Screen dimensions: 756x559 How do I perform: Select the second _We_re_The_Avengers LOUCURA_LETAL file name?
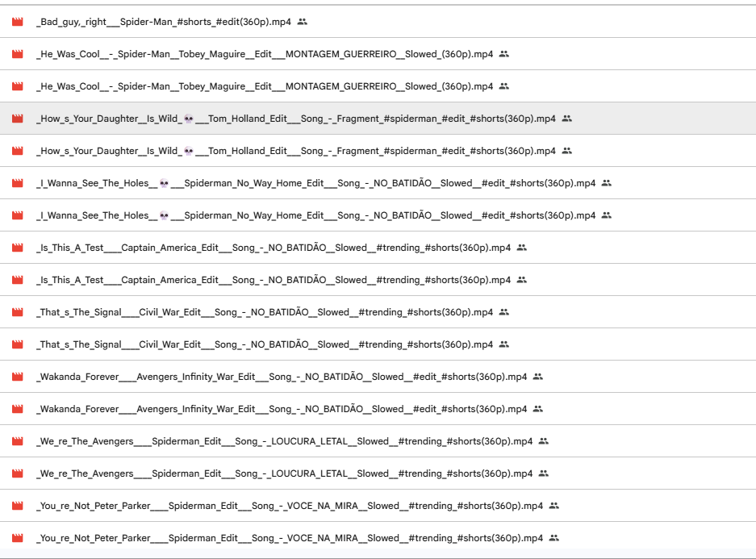pyautogui.click(x=285, y=473)
